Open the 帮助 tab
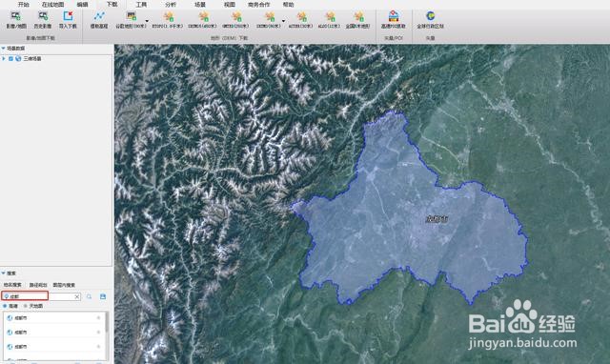 pyautogui.click(x=288, y=4)
